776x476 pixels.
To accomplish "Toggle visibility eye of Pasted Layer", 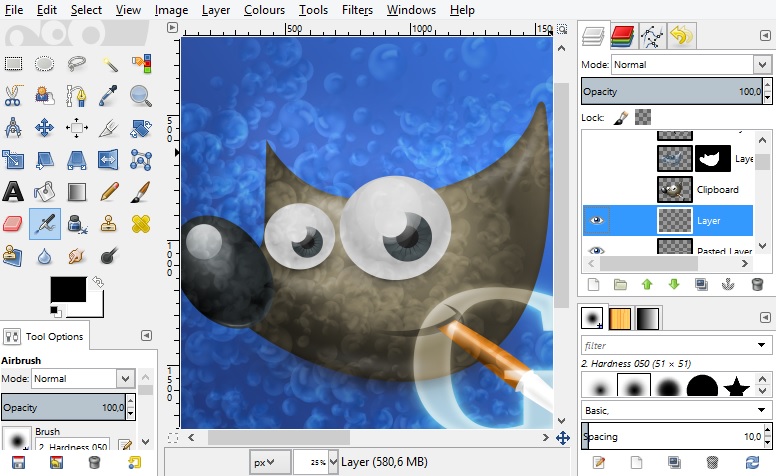I will (597, 250).
